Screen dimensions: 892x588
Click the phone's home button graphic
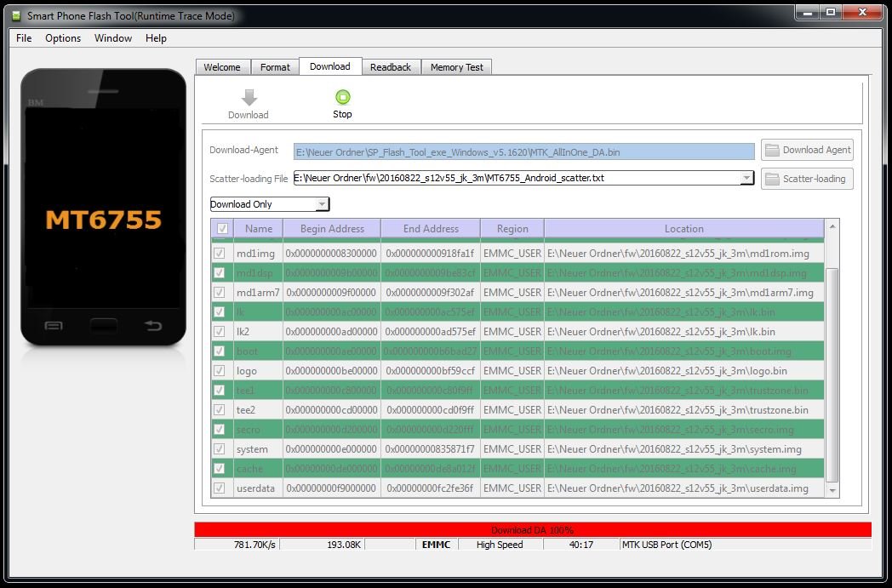(104, 325)
